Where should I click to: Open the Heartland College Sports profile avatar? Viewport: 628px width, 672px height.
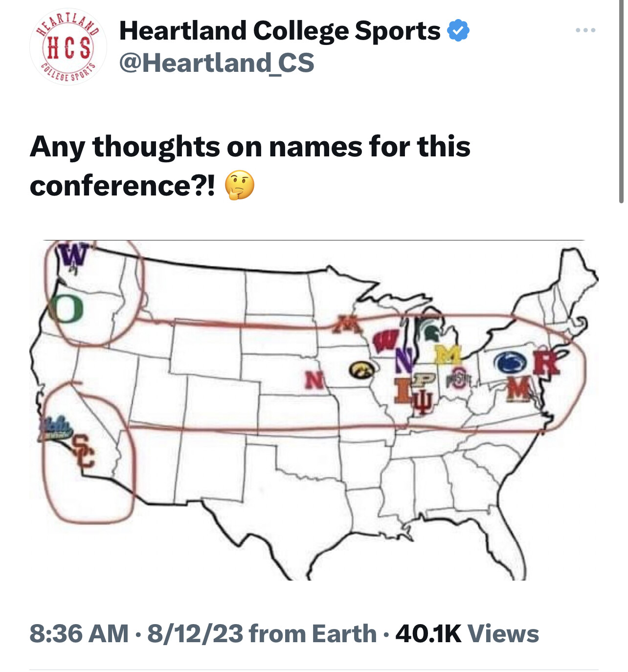[68, 46]
